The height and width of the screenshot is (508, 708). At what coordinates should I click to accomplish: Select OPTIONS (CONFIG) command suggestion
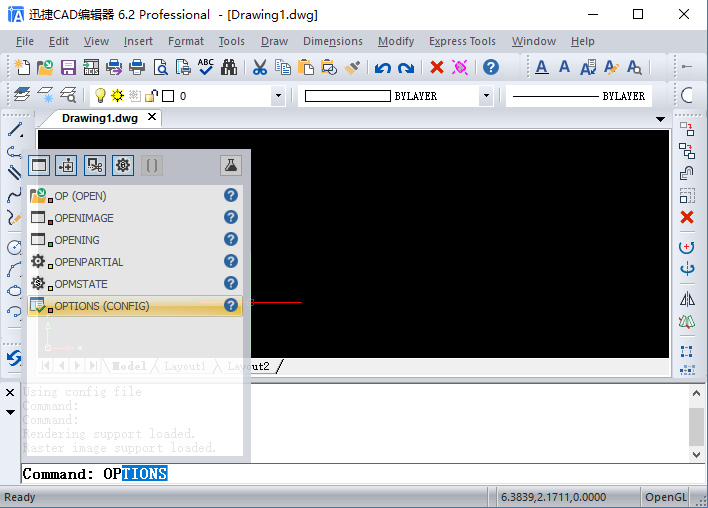pyautogui.click(x=135, y=306)
